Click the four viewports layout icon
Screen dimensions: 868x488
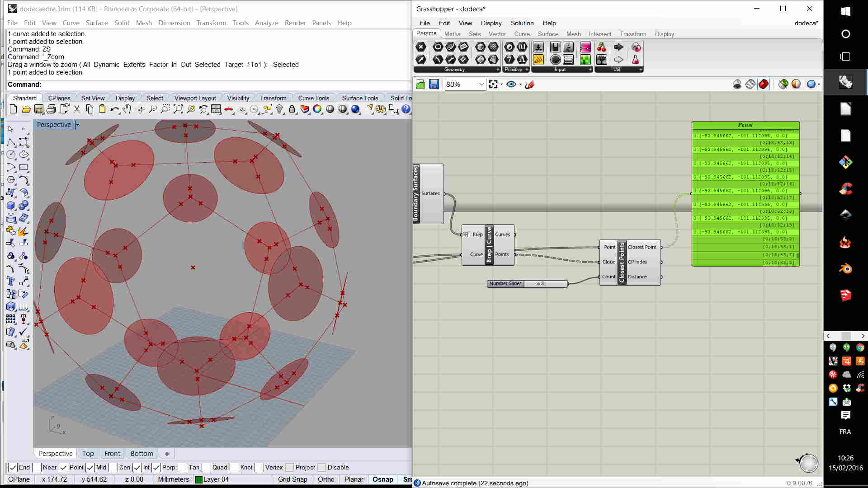pos(216,109)
